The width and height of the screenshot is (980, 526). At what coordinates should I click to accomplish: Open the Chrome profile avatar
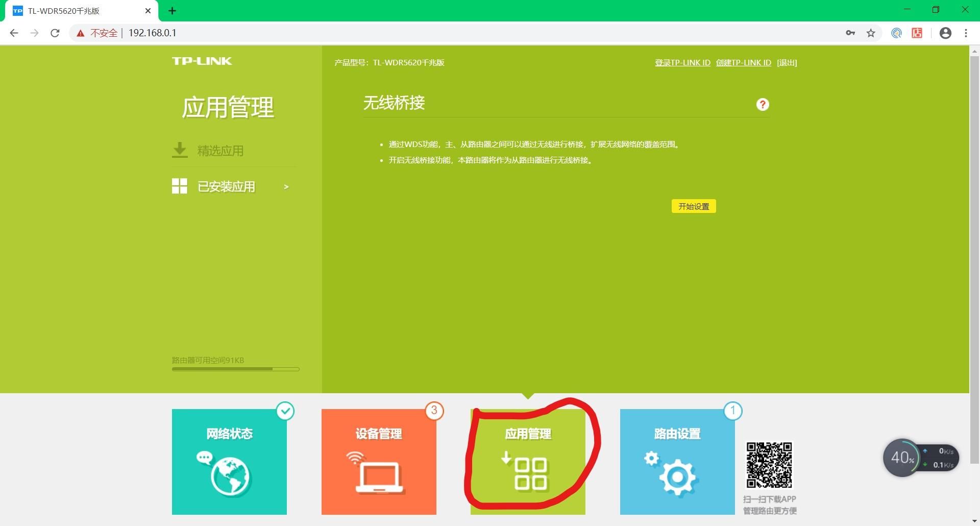pos(945,33)
